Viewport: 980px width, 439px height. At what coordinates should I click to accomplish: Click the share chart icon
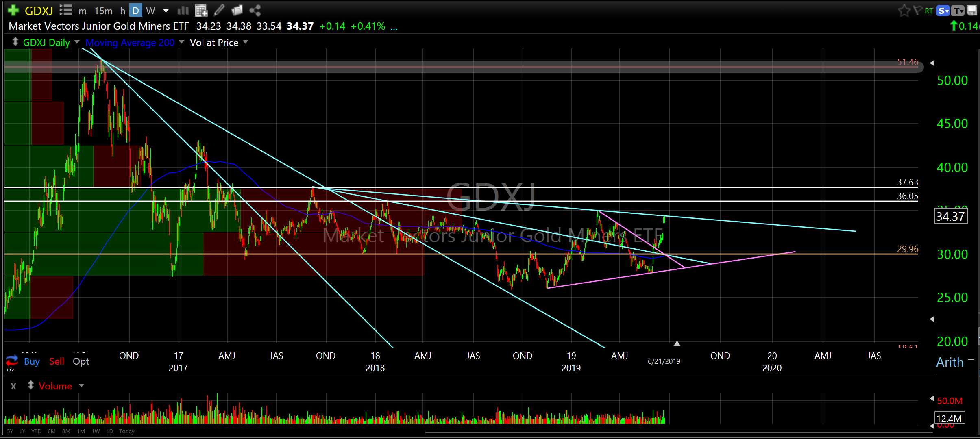coord(255,10)
